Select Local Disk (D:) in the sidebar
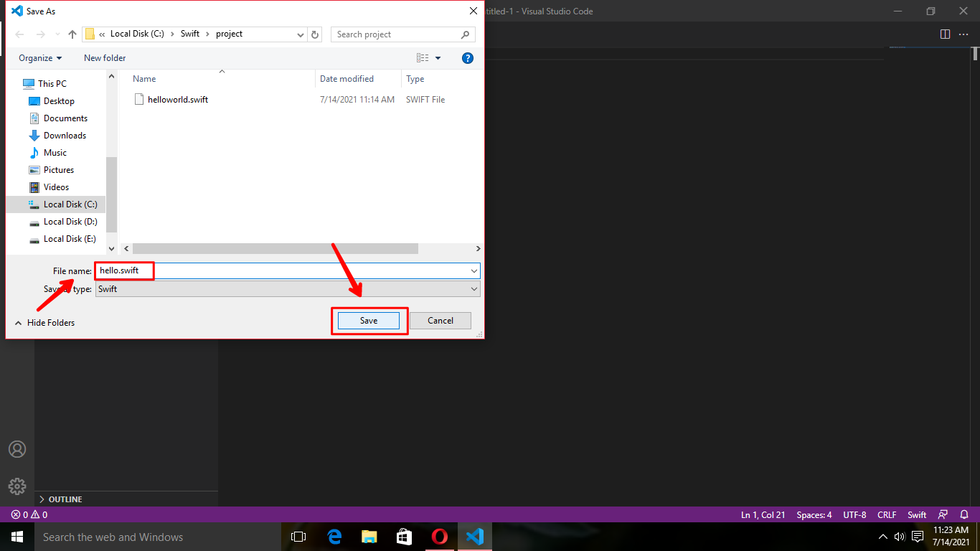This screenshot has width=980, height=551. [x=69, y=221]
